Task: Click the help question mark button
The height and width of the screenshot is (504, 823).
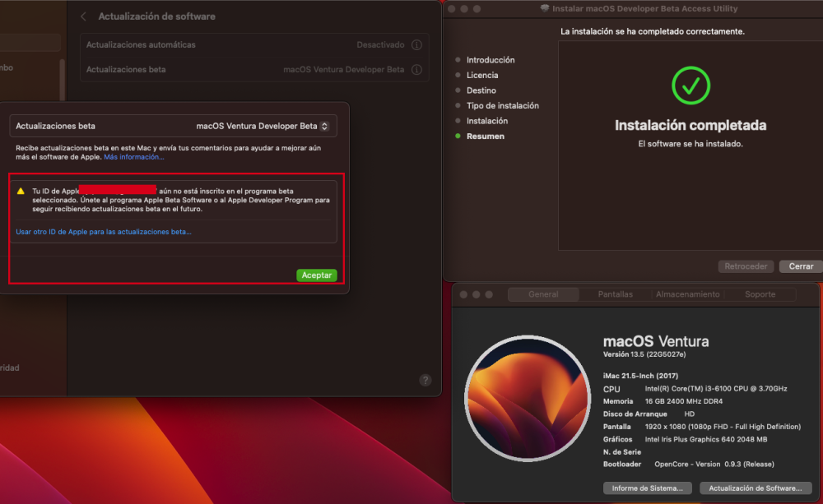Action: pos(425,380)
